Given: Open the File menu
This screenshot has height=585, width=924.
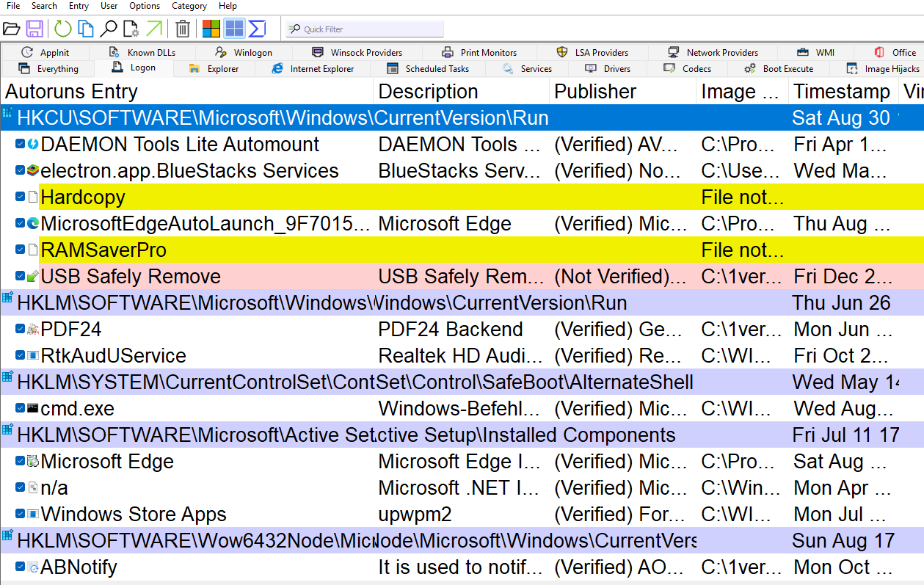Looking at the screenshot, I should point(13,6).
